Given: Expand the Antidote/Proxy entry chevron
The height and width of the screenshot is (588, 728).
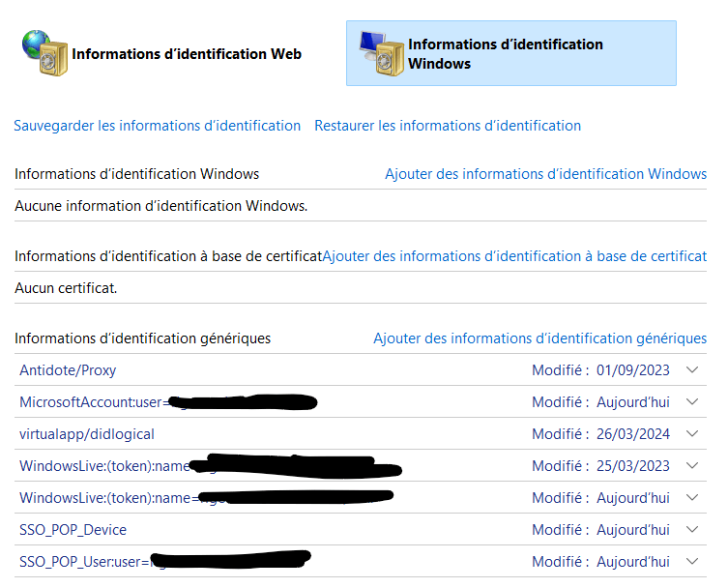Looking at the screenshot, I should click(692, 369).
